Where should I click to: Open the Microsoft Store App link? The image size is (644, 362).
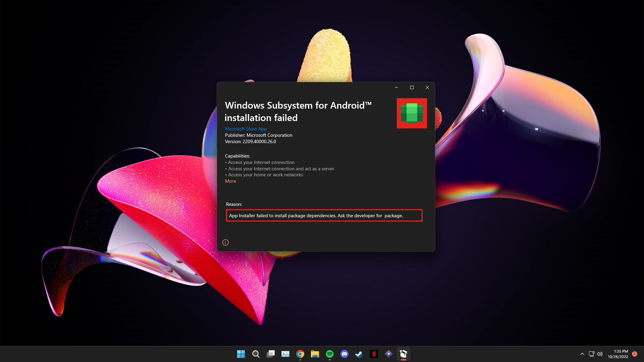[246, 129]
